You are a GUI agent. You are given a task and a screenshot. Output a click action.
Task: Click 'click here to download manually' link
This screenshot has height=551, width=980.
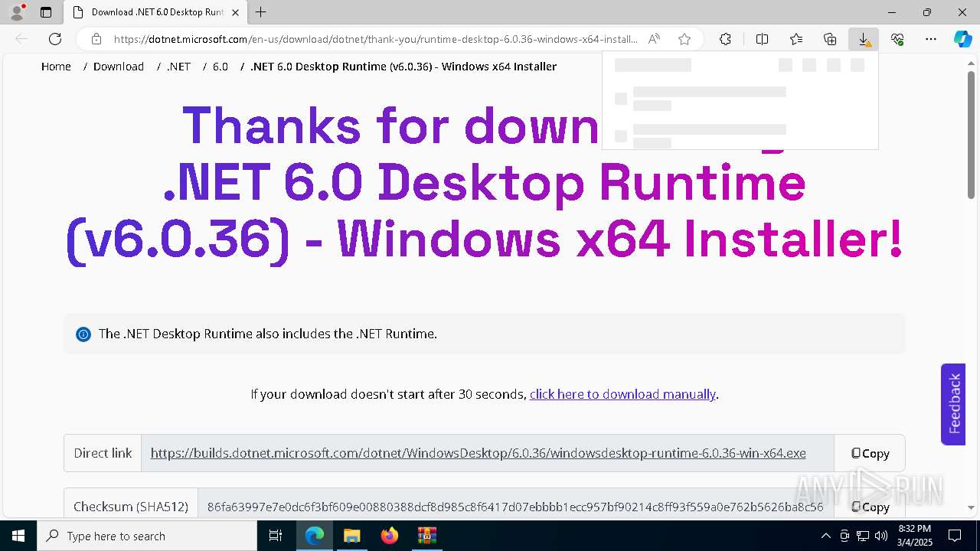point(622,394)
